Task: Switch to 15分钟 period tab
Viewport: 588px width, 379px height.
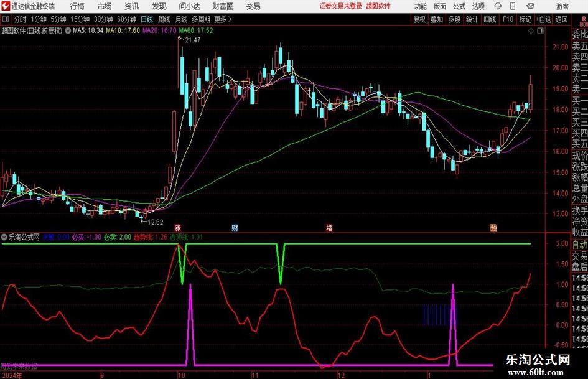Action: coord(80,19)
